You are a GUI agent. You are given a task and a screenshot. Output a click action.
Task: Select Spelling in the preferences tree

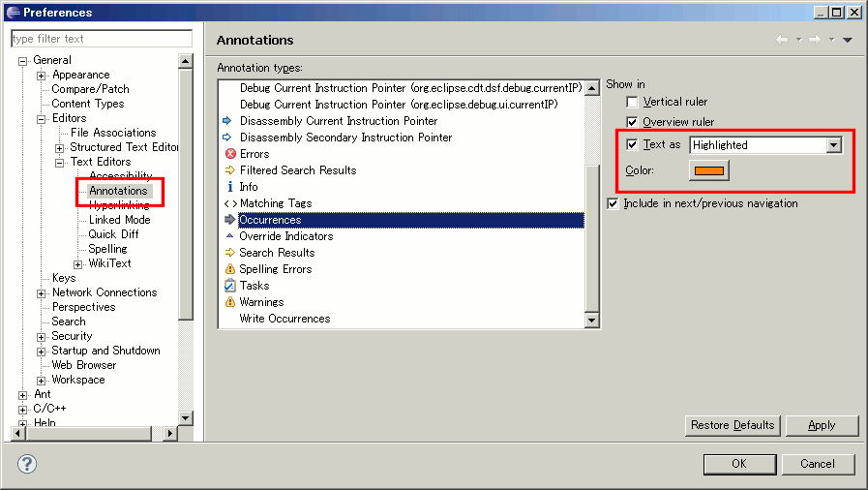click(107, 249)
